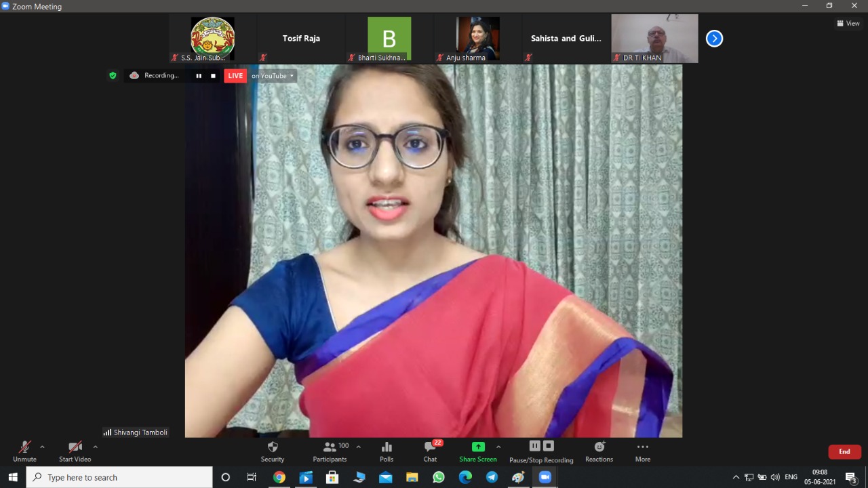
Task: Open Task View on the taskbar
Action: point(252,477)
